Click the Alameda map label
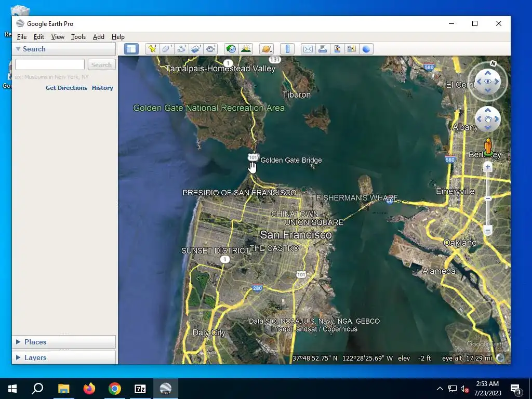 438,271
